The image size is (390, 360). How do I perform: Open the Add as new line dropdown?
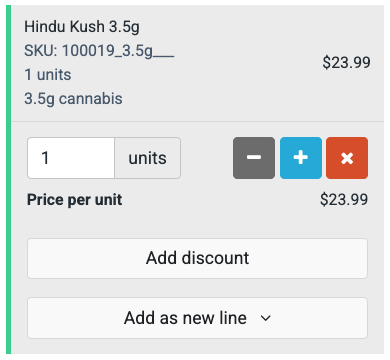click(x=197, y=318)
